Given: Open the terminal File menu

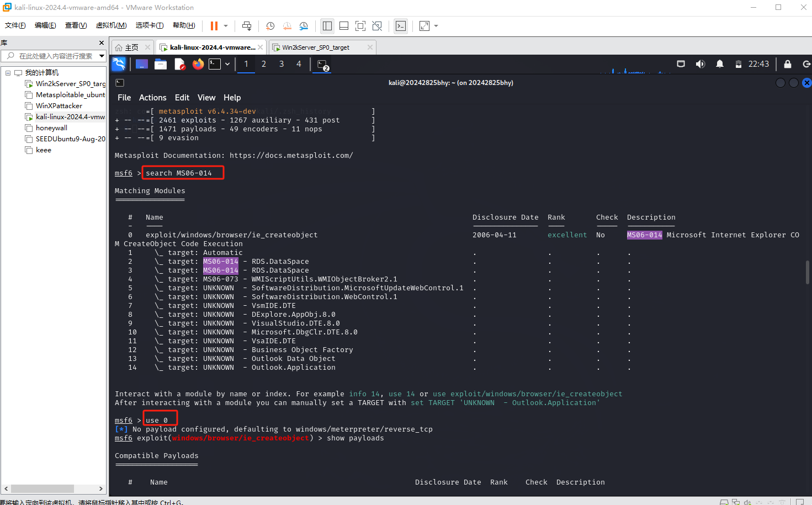Looking at the screenshot, I should 124,98.
